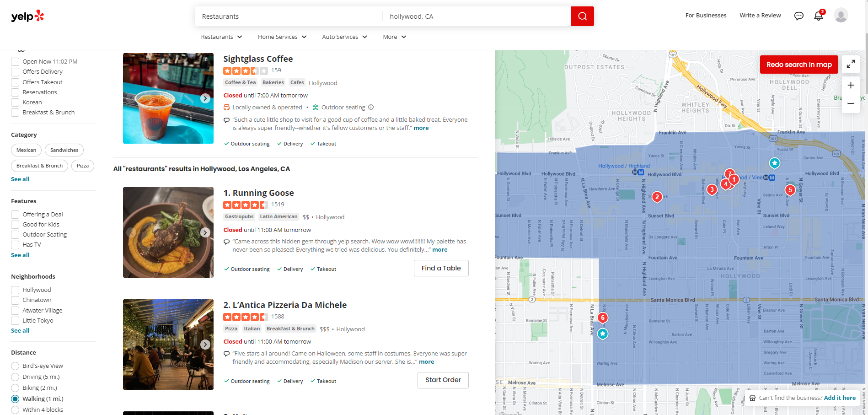
Task: Open the messages chat bubble icon
Action: pyautogui.click(x=798, y=16)
